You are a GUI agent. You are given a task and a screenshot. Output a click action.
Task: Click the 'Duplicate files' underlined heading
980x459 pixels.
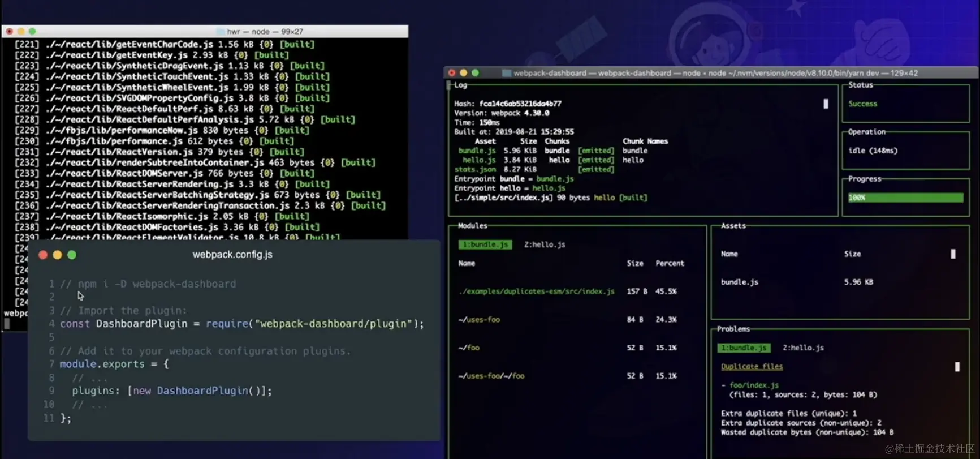(x=752, y=366)
